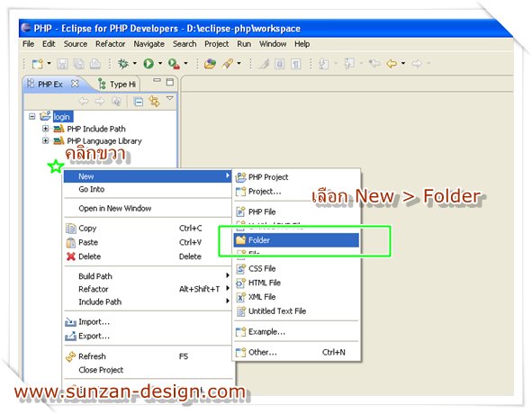Select the login project in tree

62,117
